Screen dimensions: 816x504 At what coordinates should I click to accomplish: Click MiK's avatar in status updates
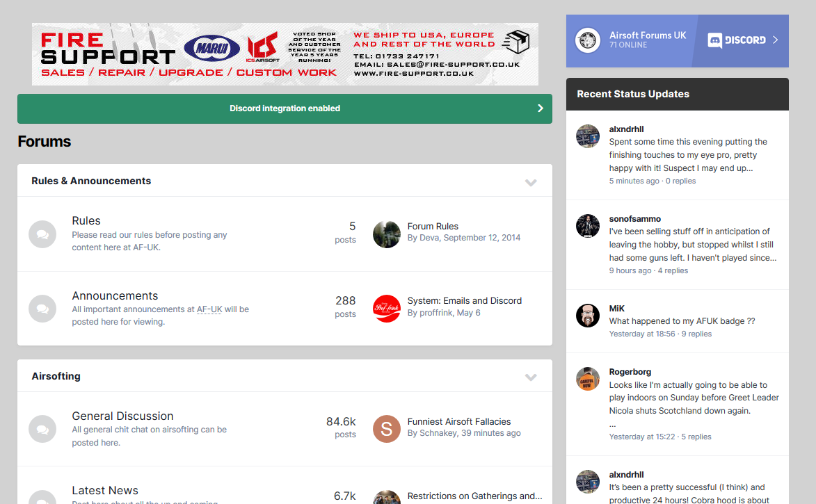tap(588, 315)
